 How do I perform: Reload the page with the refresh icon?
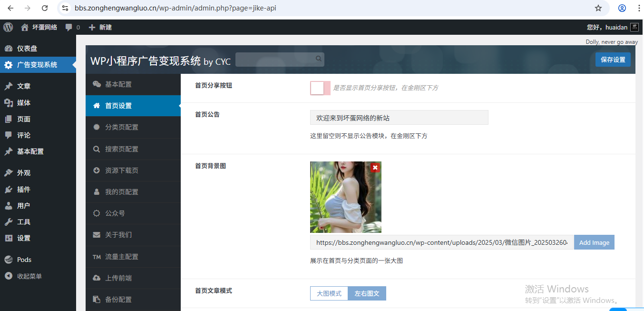click(45, 8)
